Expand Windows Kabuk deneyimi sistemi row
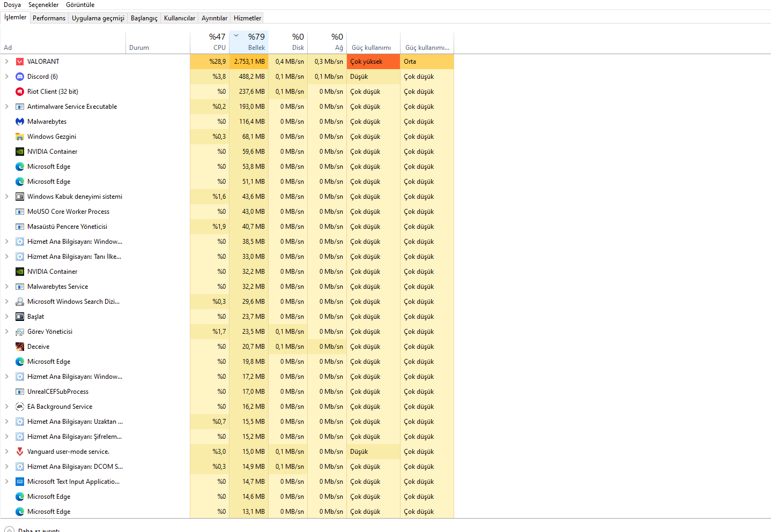Screen dimensions: 771x532 (x=6, y=197)
